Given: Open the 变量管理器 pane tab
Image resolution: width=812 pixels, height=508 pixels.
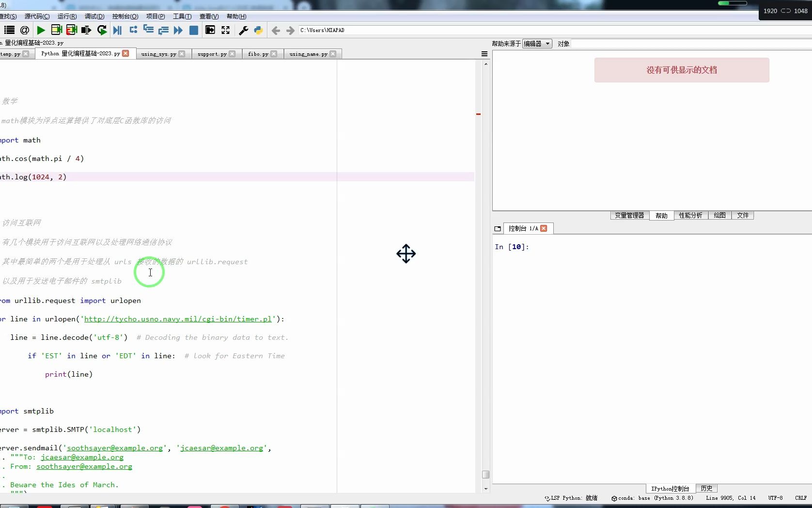Looking at the screenshot, I should click(x=629, y=216).
